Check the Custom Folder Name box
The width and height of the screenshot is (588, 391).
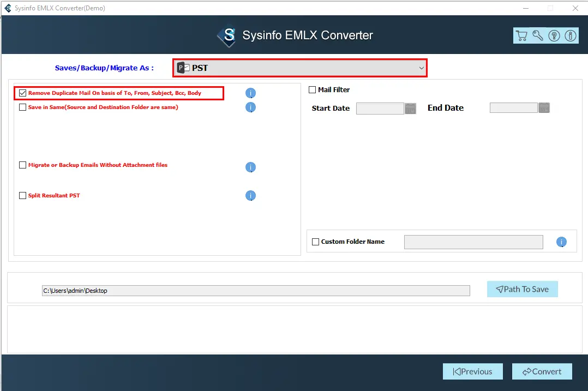pyautogui.click(x=315, y=242)
